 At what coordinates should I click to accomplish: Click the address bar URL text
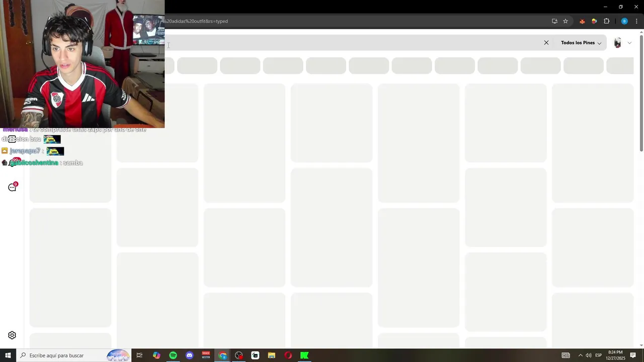tap(196, 21)
